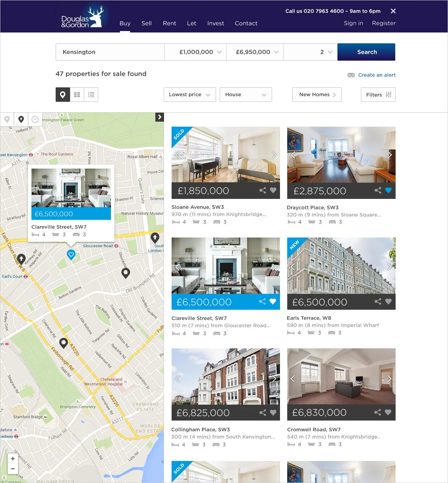Open the House property type dropdown
Image resolution: width=448 pixels, height=483 pixels.
[246, 95]
